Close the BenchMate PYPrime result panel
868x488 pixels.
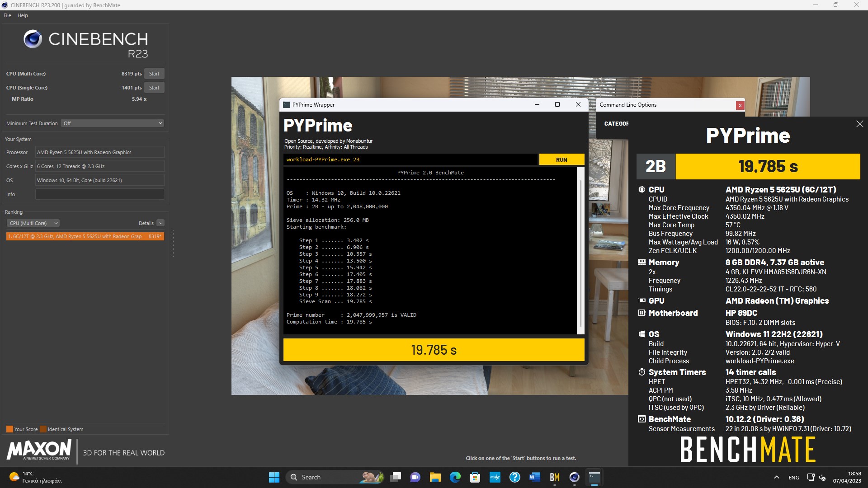[x=859, y=124]
